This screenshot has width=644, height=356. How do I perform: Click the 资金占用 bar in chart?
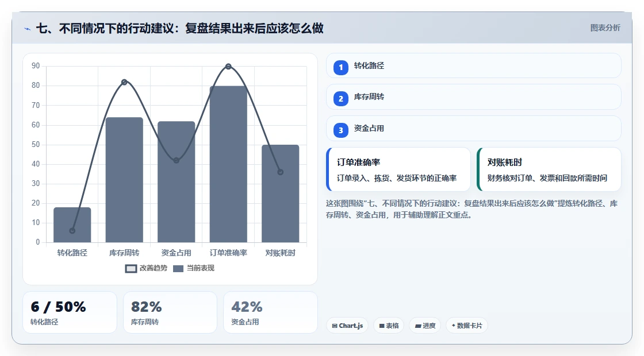[176, 182]
